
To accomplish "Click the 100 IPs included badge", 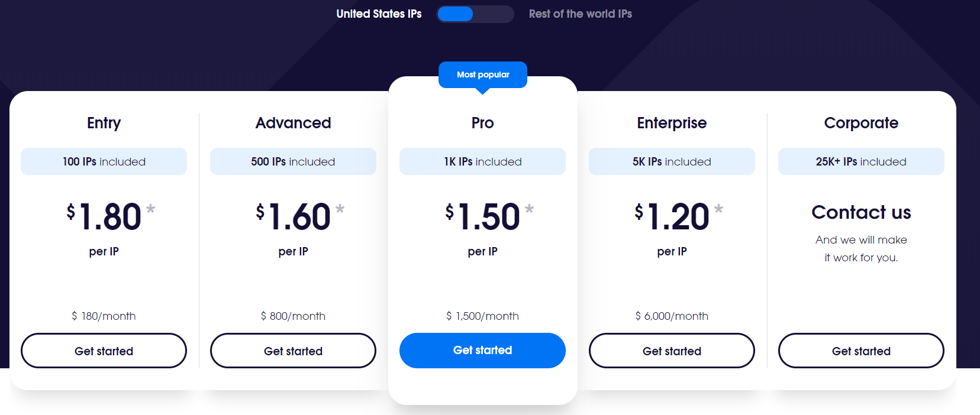I will [104, 161].
